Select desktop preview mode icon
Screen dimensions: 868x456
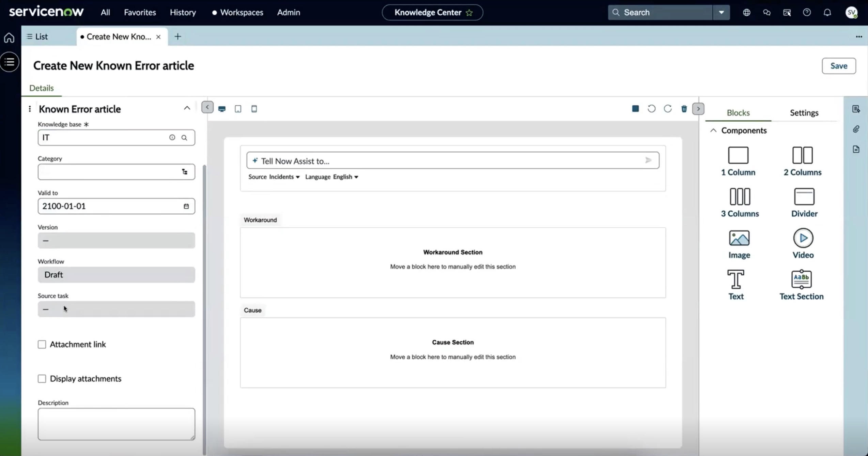tap(222, 109)
